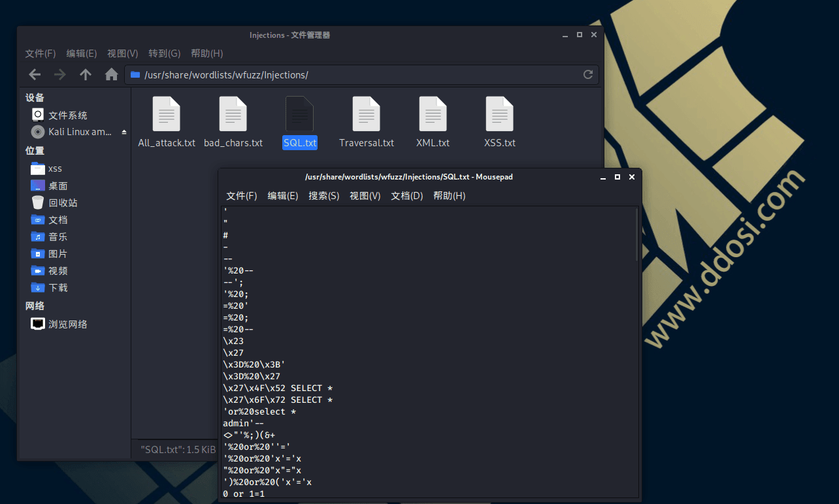This screenshot has width=839, height=504.
Task: Select XML.txt file icon
Action: [433, 114]
